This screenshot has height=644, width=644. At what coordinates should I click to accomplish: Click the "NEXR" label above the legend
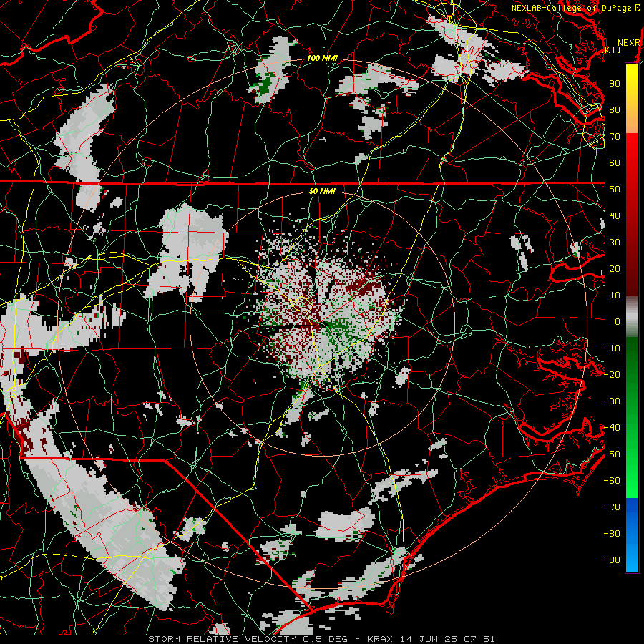628,43
